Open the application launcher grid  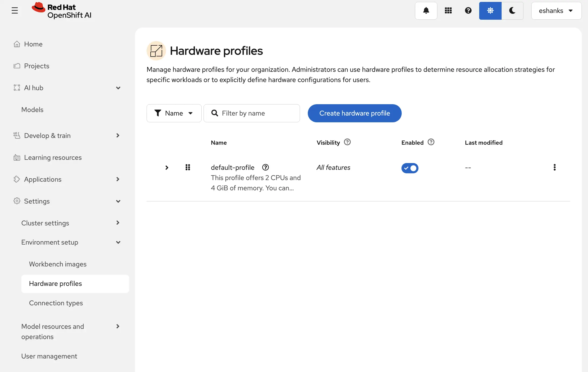(x=448, y=11)
